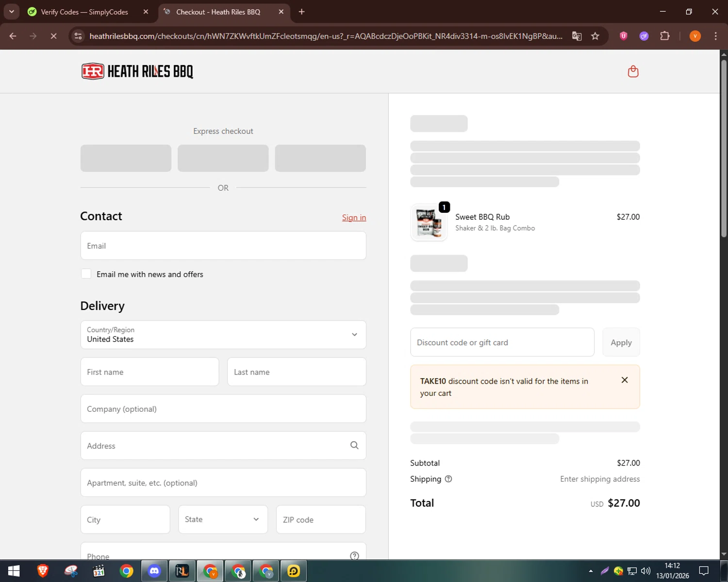This screenshot has height=582, width=728.
Task: Launch Brave browser from taskbar
Action: coord(43,571)
